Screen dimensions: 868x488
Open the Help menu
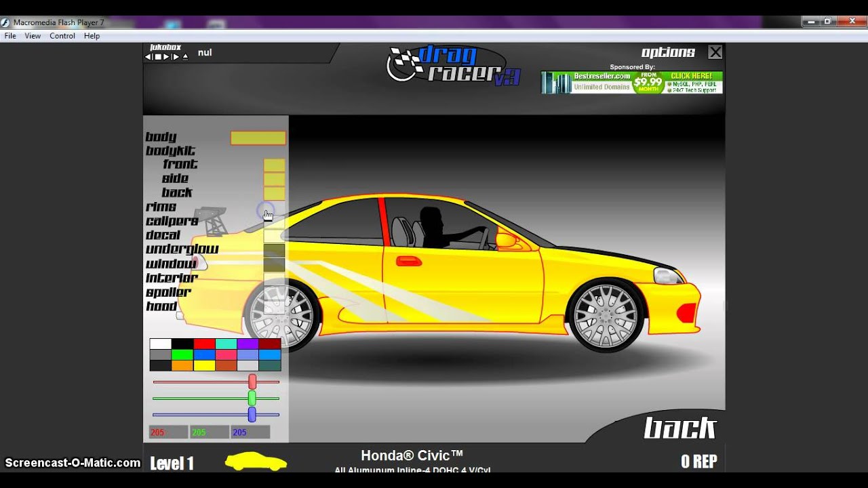pyautogui.click(x=92, y=36)
